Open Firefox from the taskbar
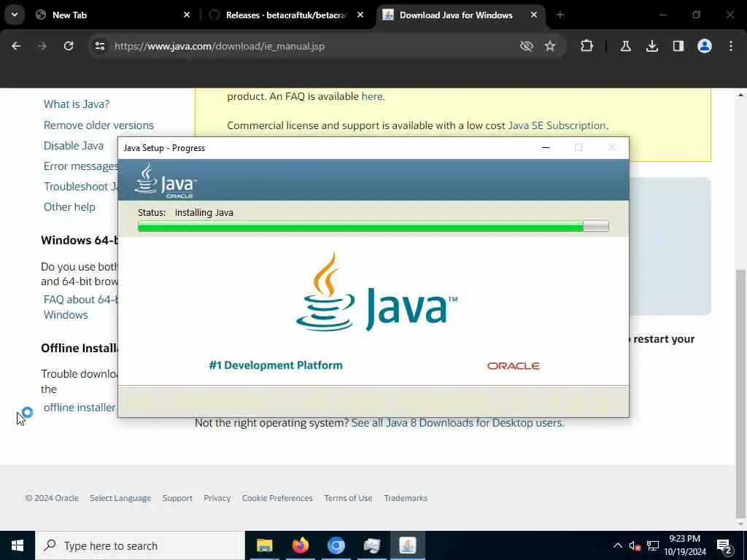Image resolution: width=747 pixels, height=560 pixels. (300, 545)
